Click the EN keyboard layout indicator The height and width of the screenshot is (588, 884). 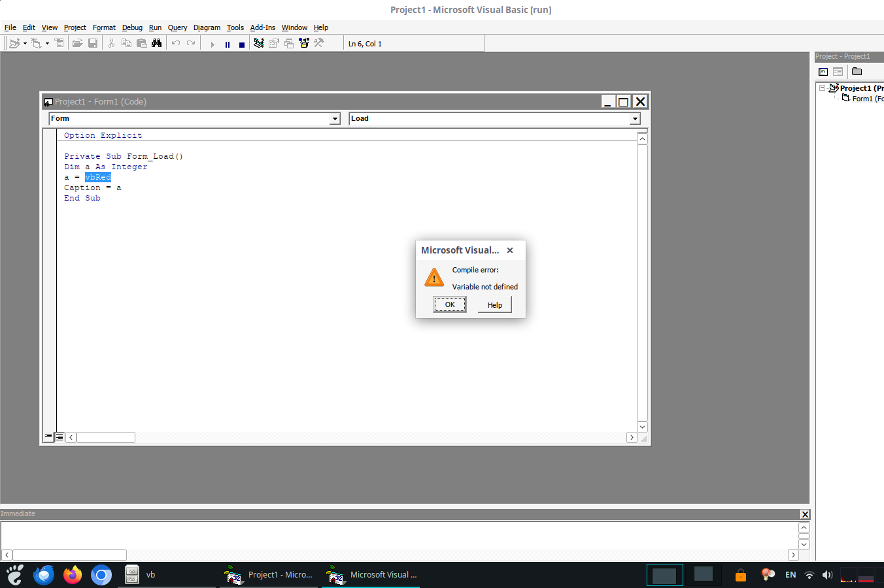790,575
